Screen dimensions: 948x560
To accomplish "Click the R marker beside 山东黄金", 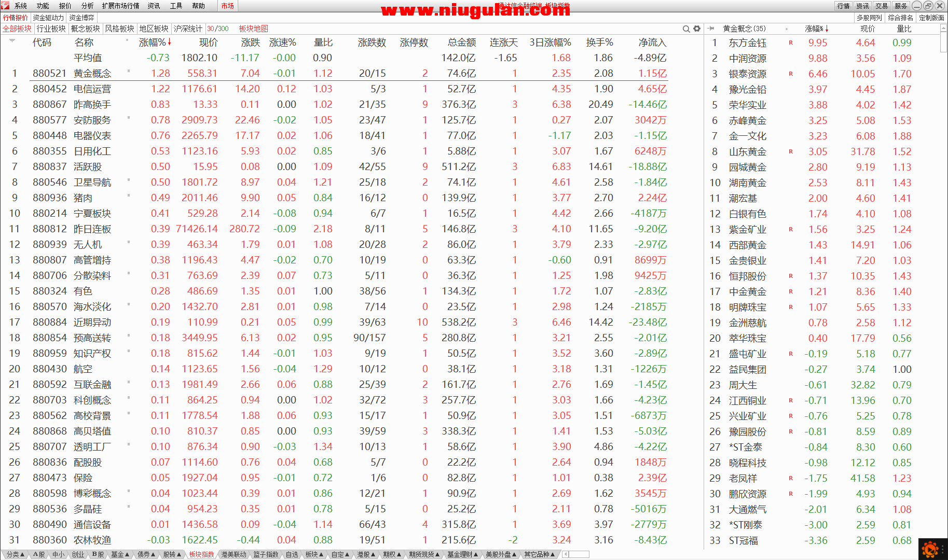I will (791, 151).
